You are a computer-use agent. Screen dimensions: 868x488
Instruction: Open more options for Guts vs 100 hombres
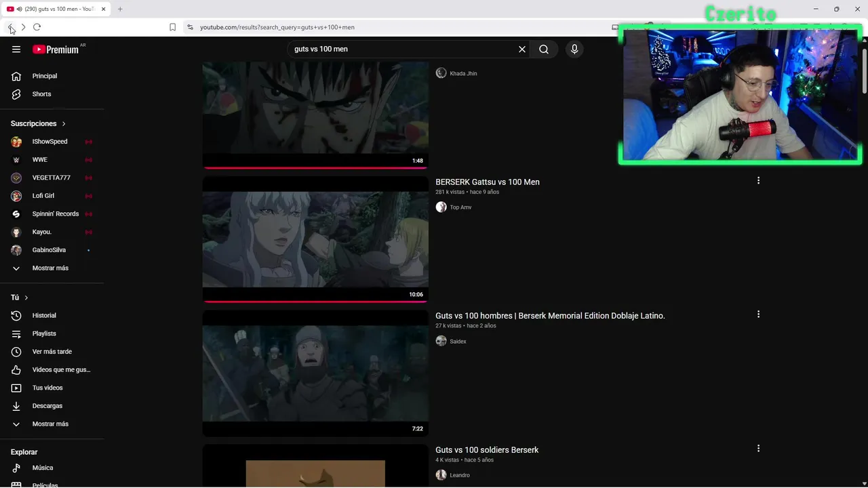tap(758, 314)
